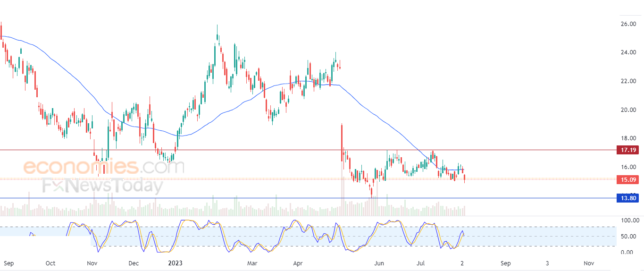Click the Mar label on time axis

[x=252, y=263]
